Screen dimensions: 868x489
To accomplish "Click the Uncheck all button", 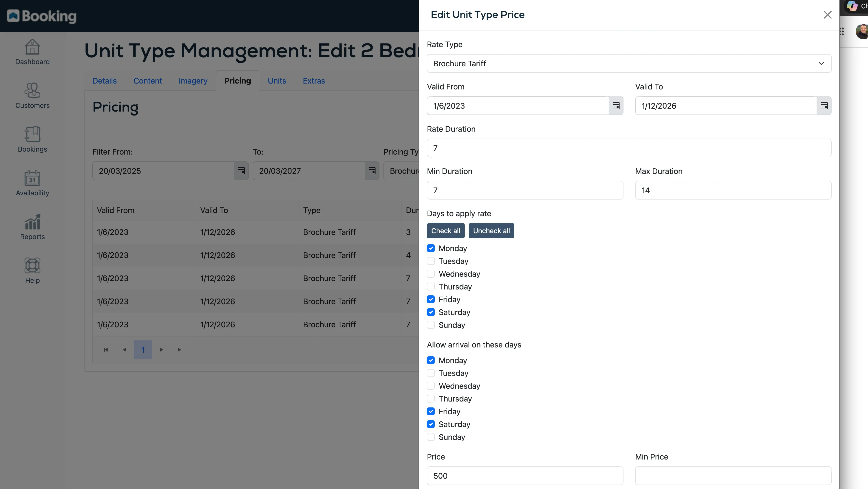I will tap(491, 230).
